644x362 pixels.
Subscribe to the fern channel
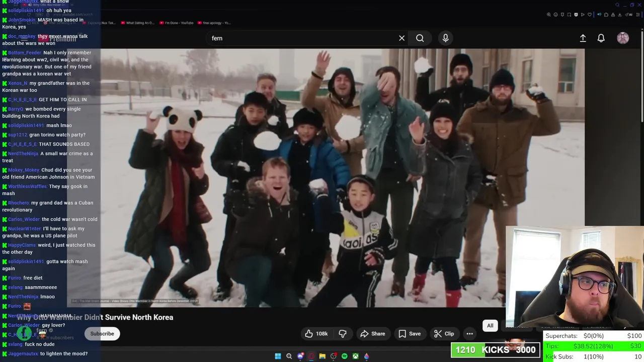click(102, 334)
